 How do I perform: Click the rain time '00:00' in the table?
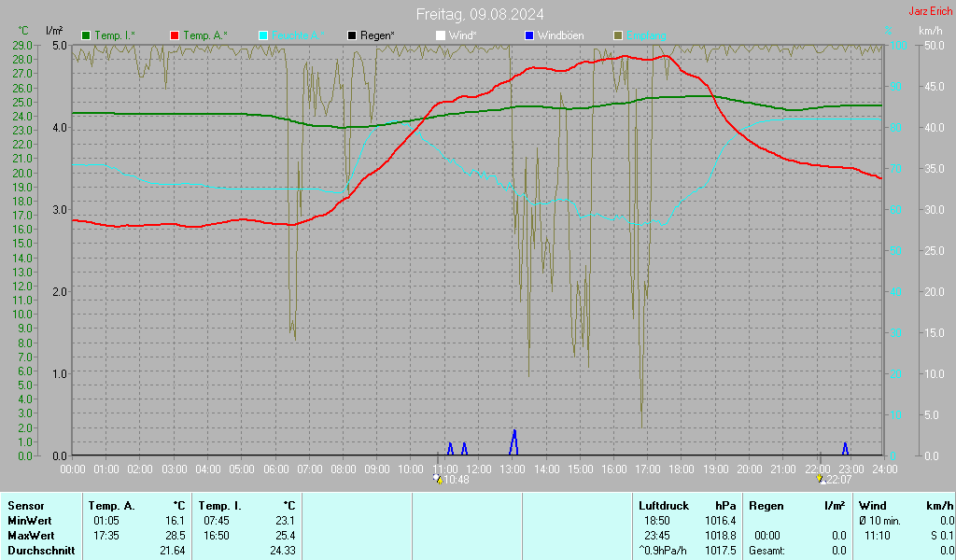click(767, 536)
